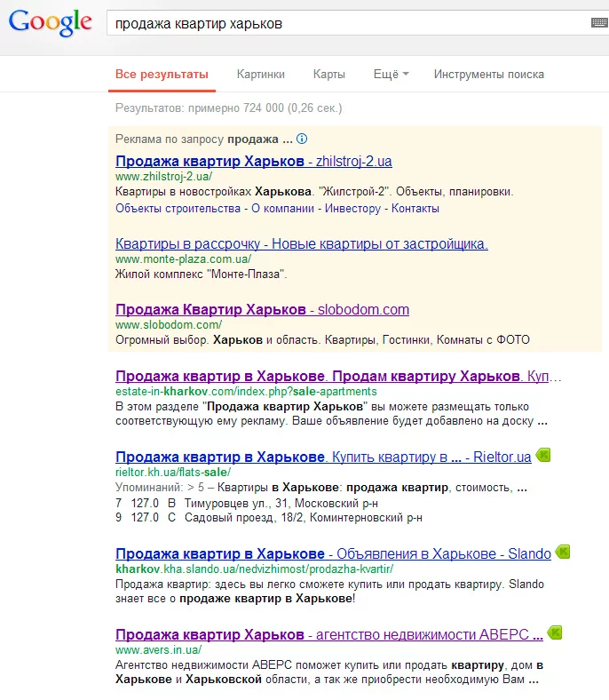Click the 'О компании' sitelink
Screen dimensions: 609x700
pos(283,209)
